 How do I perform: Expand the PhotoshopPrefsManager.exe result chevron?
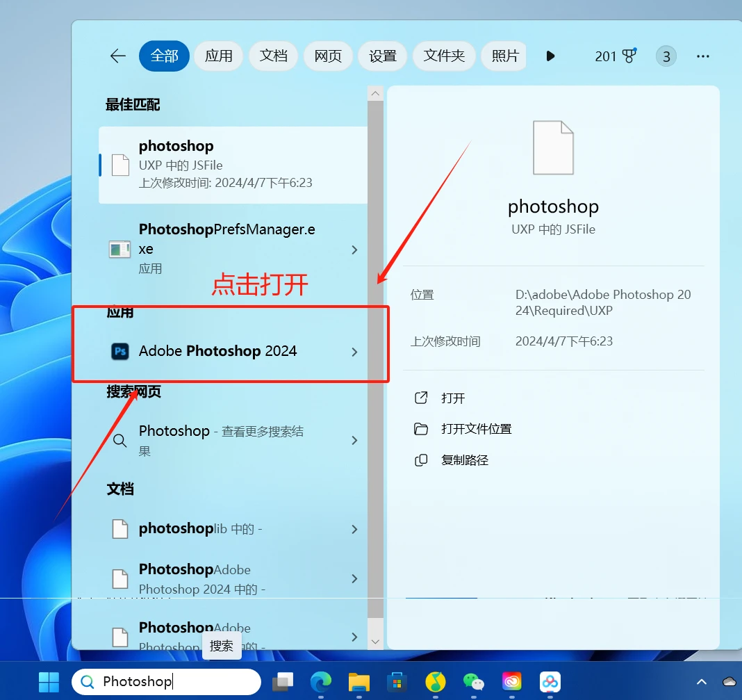click(354, 250)
